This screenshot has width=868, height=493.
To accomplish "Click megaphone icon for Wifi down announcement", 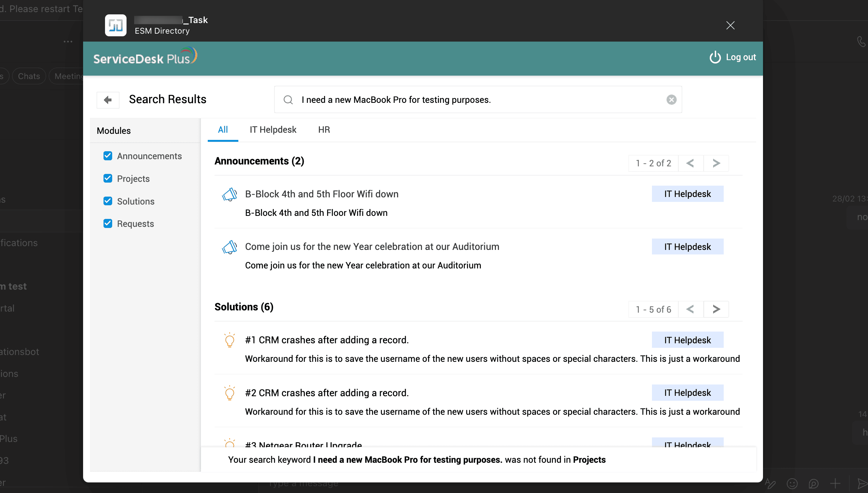I will 229,195.
